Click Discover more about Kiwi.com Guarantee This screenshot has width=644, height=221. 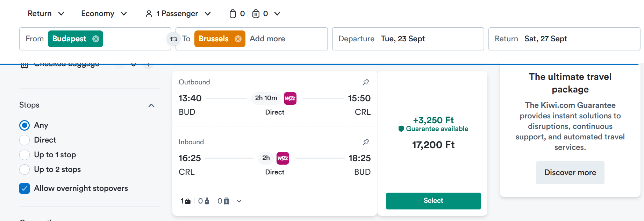570,173
